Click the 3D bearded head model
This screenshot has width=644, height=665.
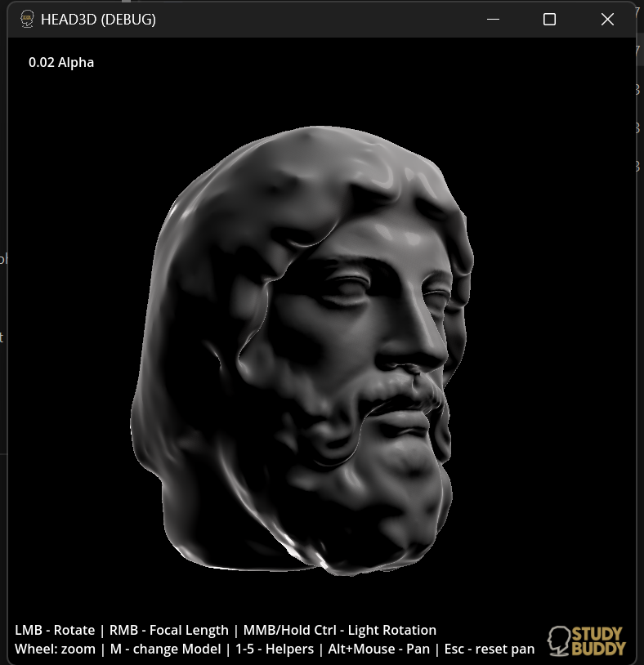[302, 350]
